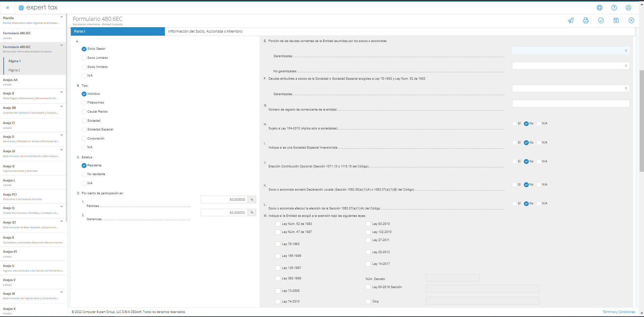Select the Socio Limitado radio button

click(84, 58)
